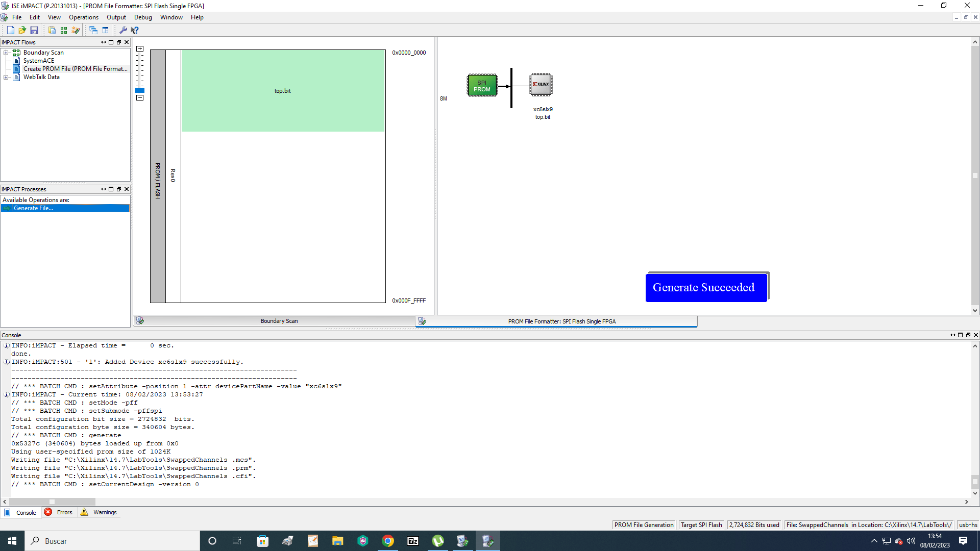Click the Target SPI Flash status field
Image resolution: width=980 pixels, height=551 pixels.
701,525
